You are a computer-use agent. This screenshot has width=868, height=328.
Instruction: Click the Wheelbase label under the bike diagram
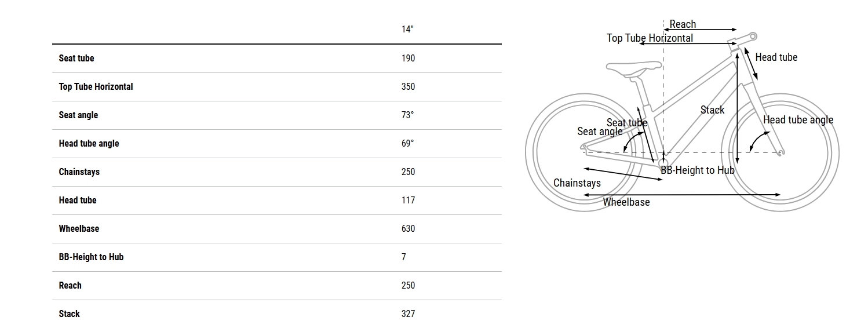pyautogui.click(x=626, y=202)
